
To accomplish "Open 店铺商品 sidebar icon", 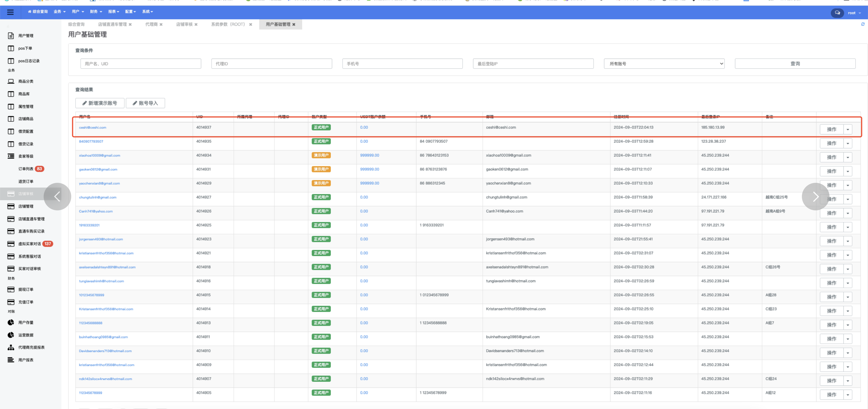I will (x=11, y=119).
